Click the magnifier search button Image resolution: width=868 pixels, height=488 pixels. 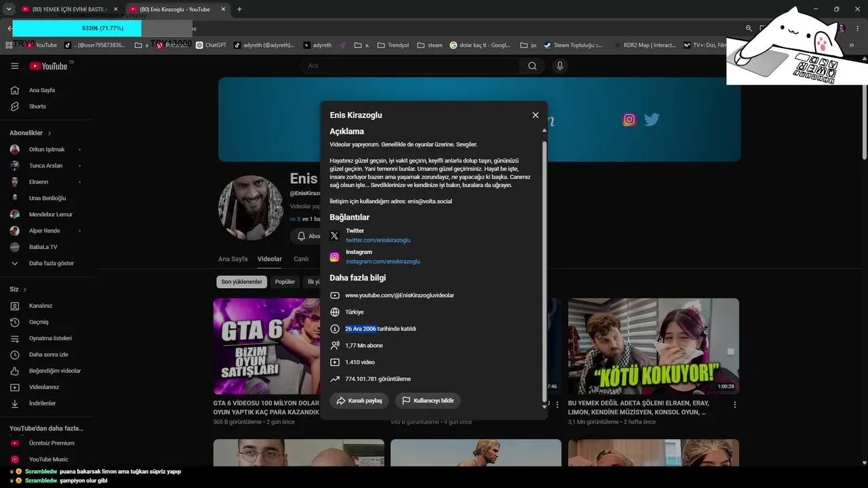532,66
